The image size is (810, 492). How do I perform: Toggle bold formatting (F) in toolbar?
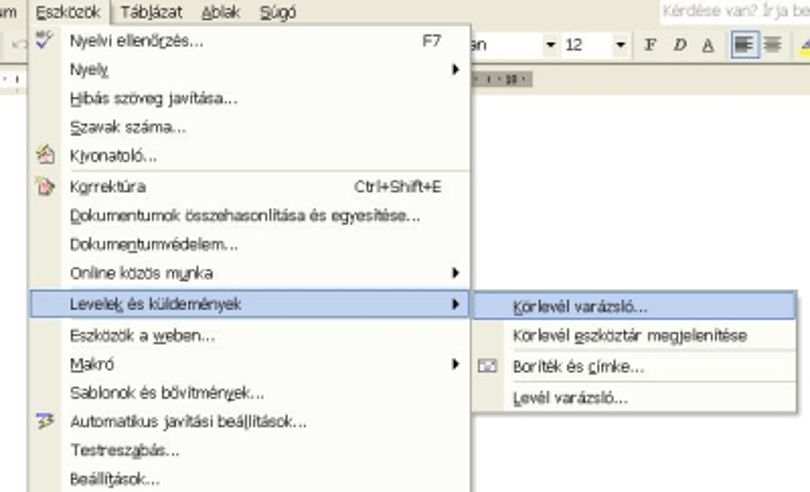pos(651,45)
